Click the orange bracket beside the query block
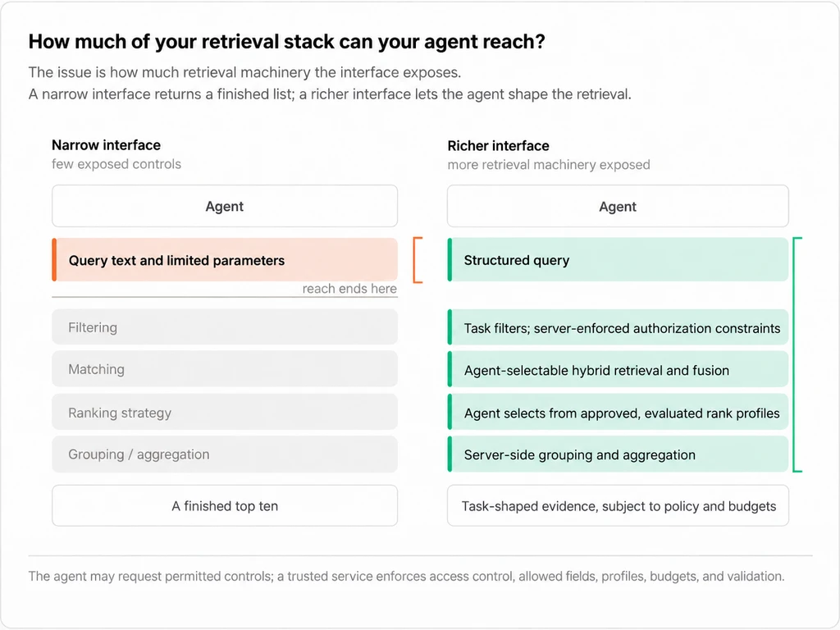The width and height of the screenshot is (840, 630). pyautogui.click(x=418, y=260)
